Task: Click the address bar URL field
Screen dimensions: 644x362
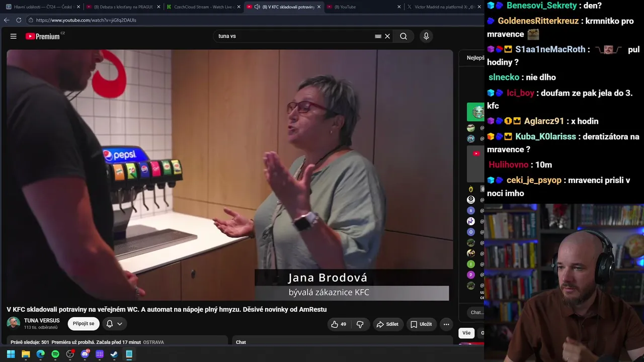Action: [x=252, y=20]
